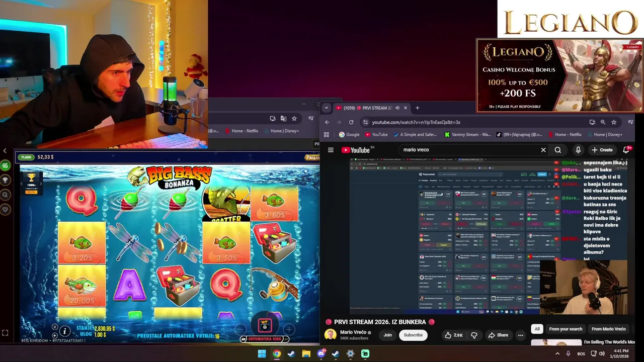Open Home | Disney+ bookmark in front window
This screenshot has height=362, width=644.
tap(604, 135)
